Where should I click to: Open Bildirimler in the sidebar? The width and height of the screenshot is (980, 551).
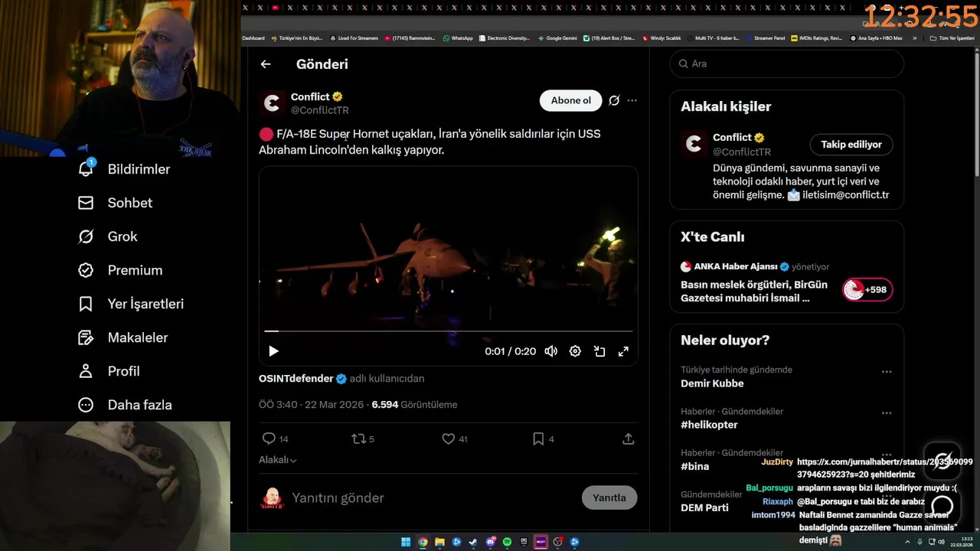click(x=124, y=169)
